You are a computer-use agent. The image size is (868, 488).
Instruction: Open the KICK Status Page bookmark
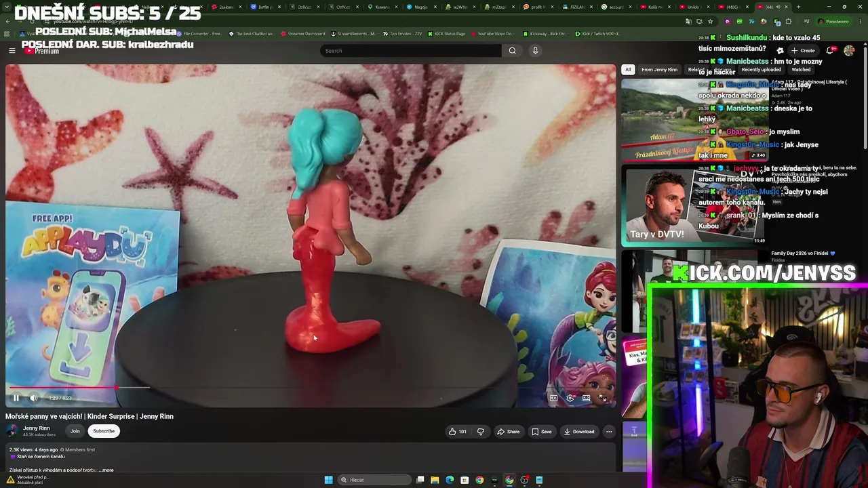click(x=446, y=33)
